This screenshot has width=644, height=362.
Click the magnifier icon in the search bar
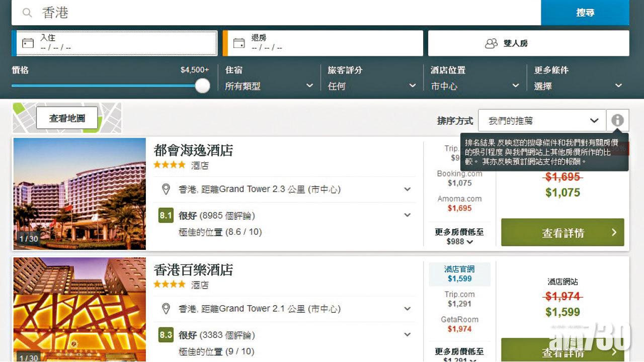click(x=27, y=13)
